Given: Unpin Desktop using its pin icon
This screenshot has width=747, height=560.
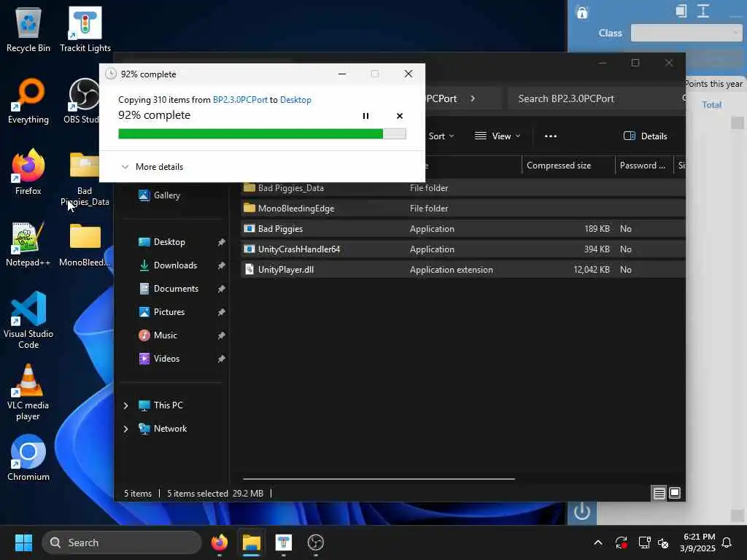Looking at the screenshot, I should coord(221,242).
